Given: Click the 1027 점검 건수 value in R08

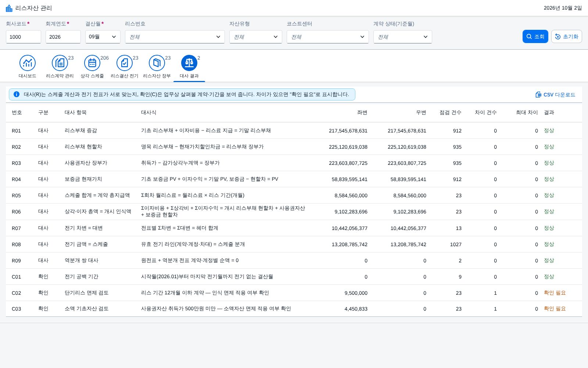Looking at the screenshot, I should (x=456, y=244).
